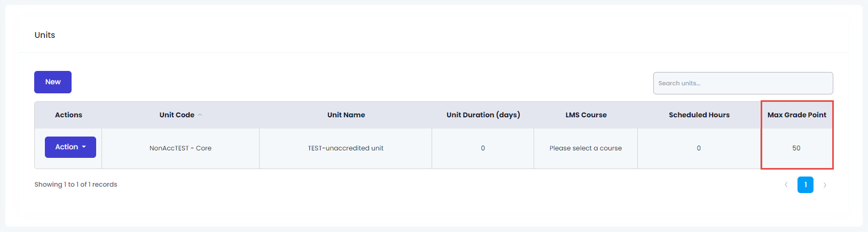The height and width of the screenshot is (232, 868).
Task: Click the Actions column header
Action: click(68, 115)
